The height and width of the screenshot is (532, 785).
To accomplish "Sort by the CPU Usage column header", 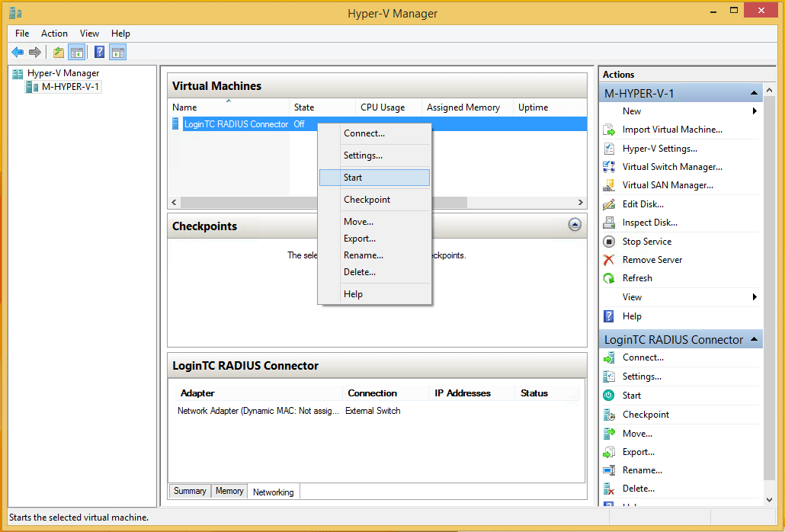I will (389, 107).
